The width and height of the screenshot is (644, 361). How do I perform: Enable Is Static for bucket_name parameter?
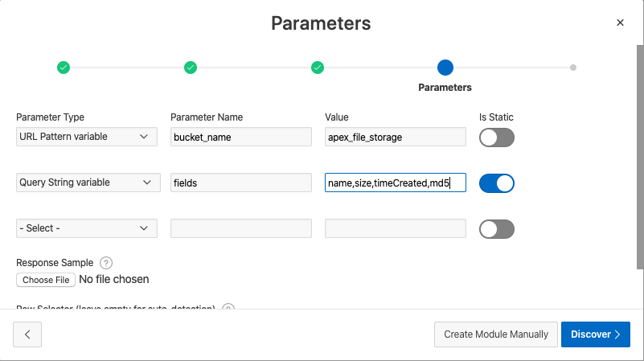(x=496, y=137)
